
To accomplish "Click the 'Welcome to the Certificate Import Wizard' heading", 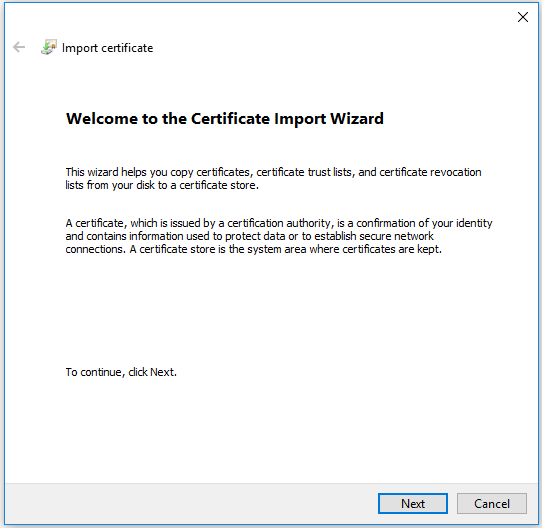I will [x=225, y=119].
